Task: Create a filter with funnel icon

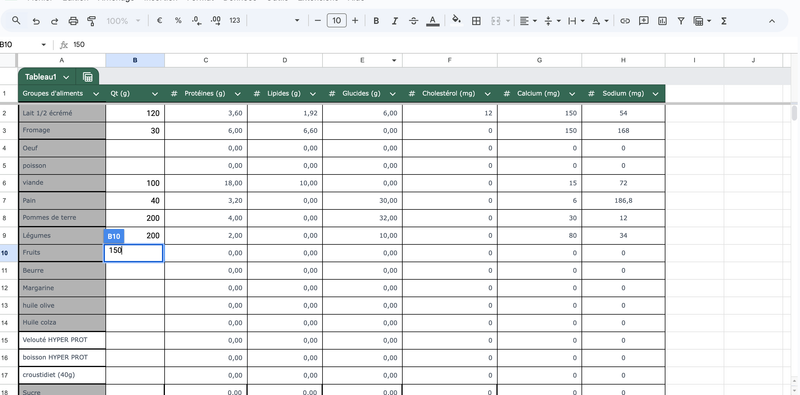Action: coord(681,21)
